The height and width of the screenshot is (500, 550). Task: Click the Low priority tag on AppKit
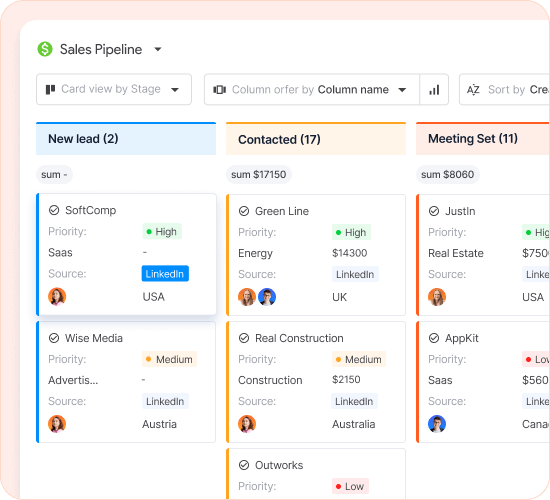pos(536,359)
